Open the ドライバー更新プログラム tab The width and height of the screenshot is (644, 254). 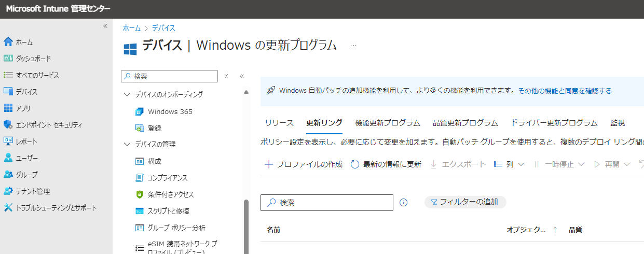554,123
